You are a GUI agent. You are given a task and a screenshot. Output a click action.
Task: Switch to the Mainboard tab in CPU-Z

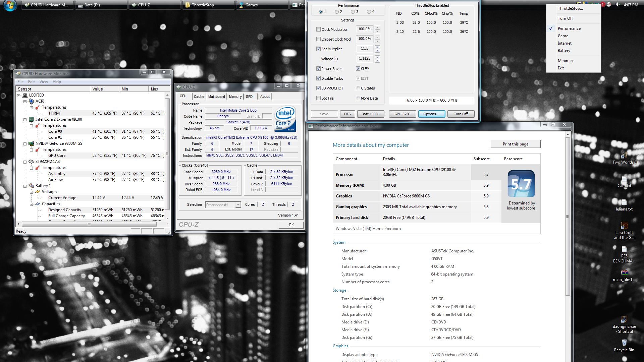pyautogui.click(x=217, y=97)
